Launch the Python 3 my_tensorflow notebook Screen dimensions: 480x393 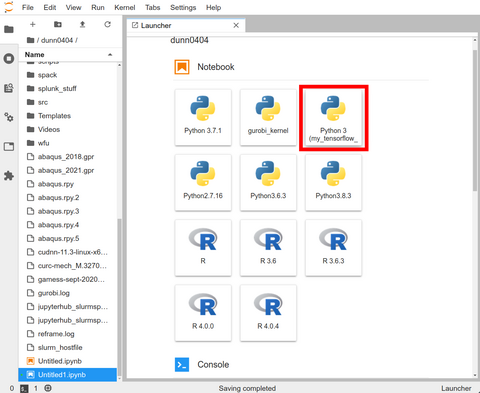tap(333, 117)
